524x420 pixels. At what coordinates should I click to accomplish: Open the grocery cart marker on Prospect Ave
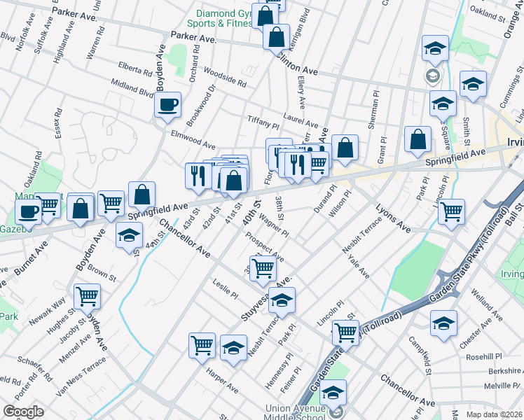[x=263, y=267]
